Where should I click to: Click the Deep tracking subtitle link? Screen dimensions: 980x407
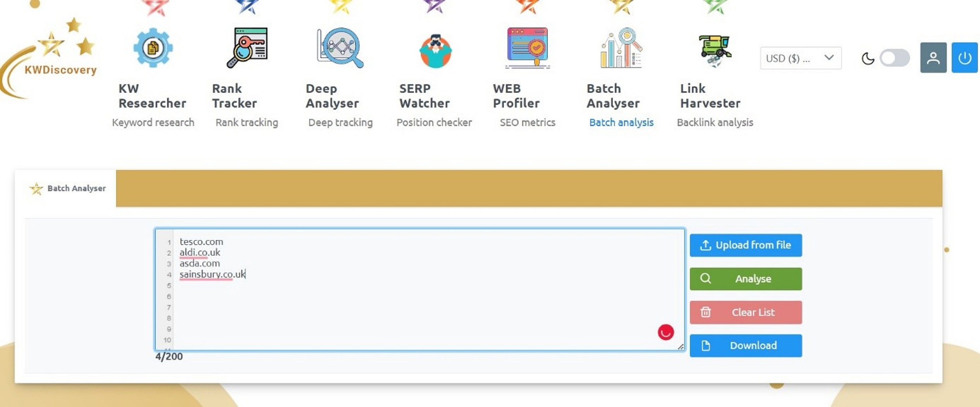click(340, 123)
